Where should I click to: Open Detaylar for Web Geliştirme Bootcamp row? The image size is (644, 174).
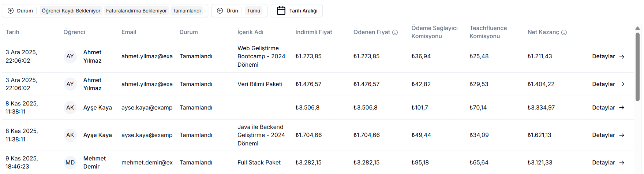[x=608, y=56]
